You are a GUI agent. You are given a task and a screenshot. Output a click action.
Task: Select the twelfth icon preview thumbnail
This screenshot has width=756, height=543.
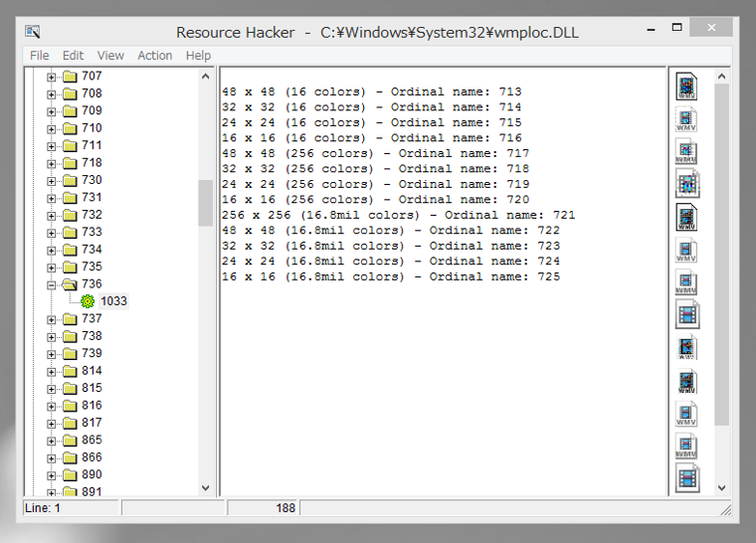pos(686,447)
